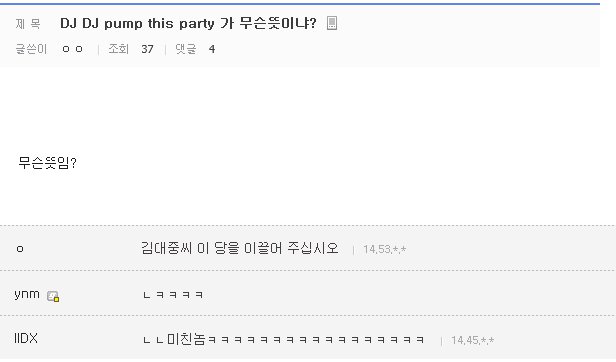Click the post body text 무슨뜻임?
Viewport: 616px width, 362px height.
[x=47, y=163]
